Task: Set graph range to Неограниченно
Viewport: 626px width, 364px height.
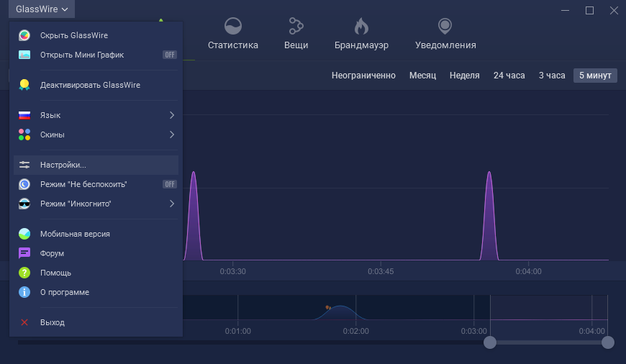Action: pyautogui.click(x=363, y=76)
